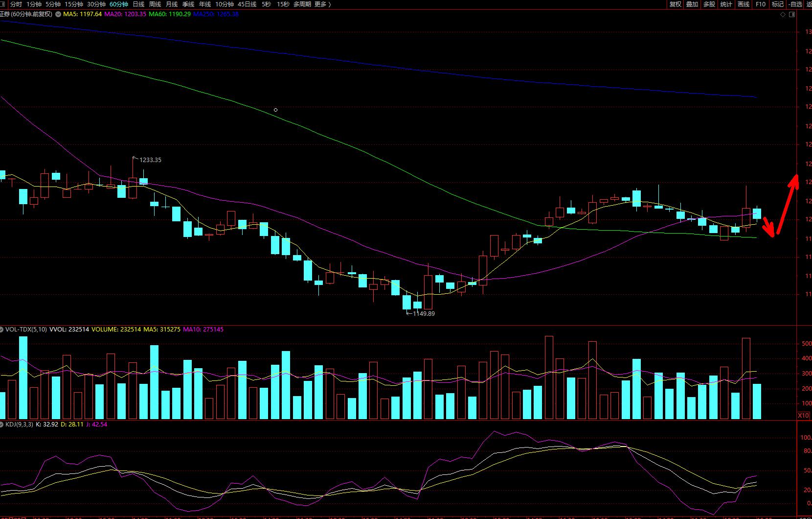Click the X10 volume scale label

click(x=804, y=415)
